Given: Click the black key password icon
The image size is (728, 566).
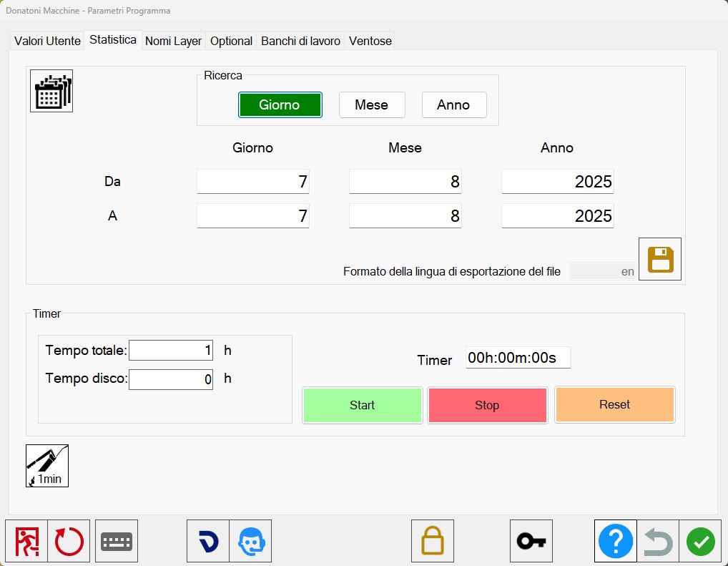Looking at the screenshot, I should tap(531, 541).
